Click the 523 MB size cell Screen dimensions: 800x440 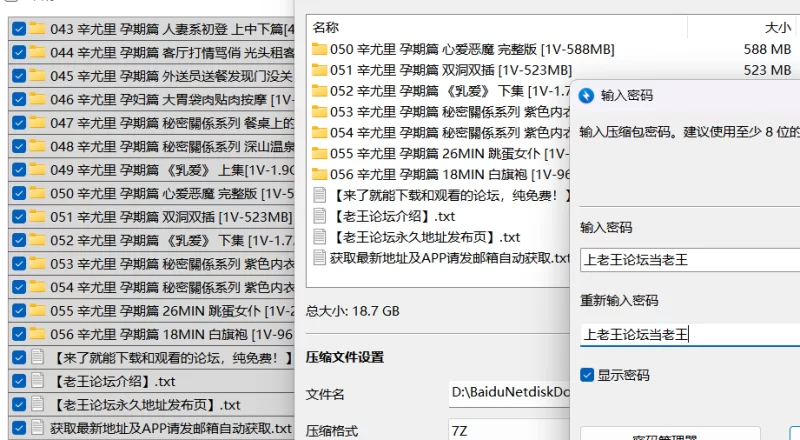click(x=767, y=70)
